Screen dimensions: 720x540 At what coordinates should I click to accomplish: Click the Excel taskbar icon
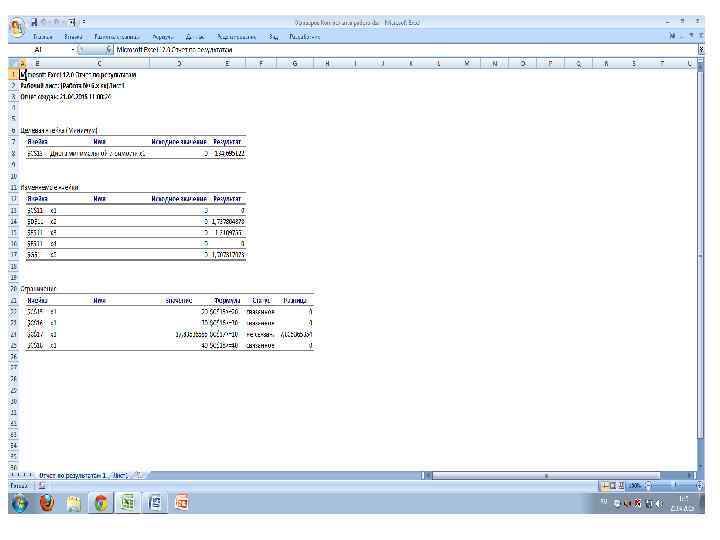point(128,503)
